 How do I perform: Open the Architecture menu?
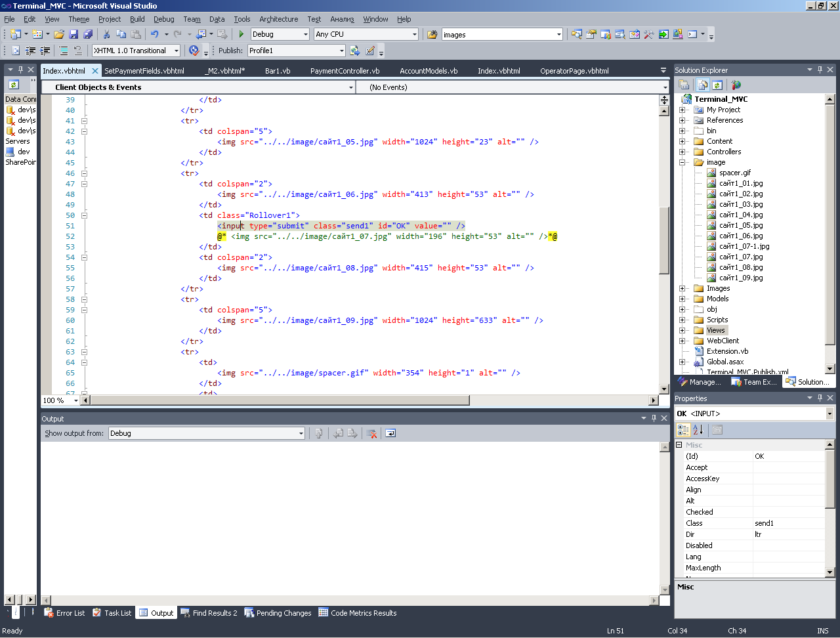tap(278, 19)
